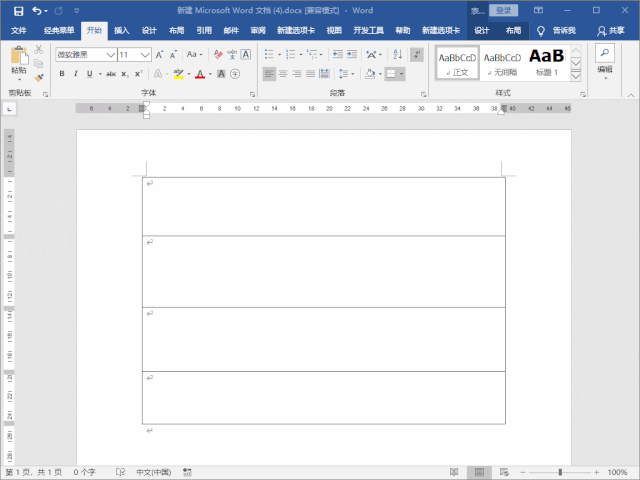
Task: Switch to the Developer tab
Action: coord(368,31)
